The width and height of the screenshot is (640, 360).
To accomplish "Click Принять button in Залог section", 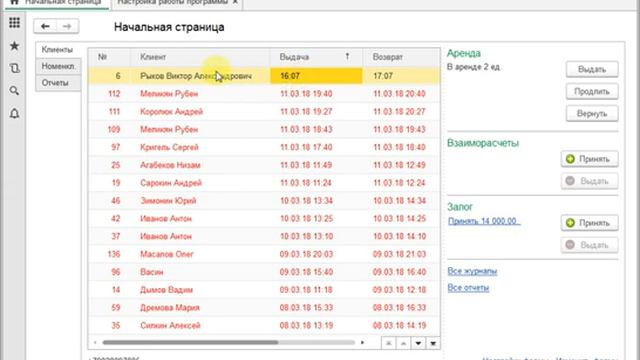I will pyautogui.click(x=589, y=223).
